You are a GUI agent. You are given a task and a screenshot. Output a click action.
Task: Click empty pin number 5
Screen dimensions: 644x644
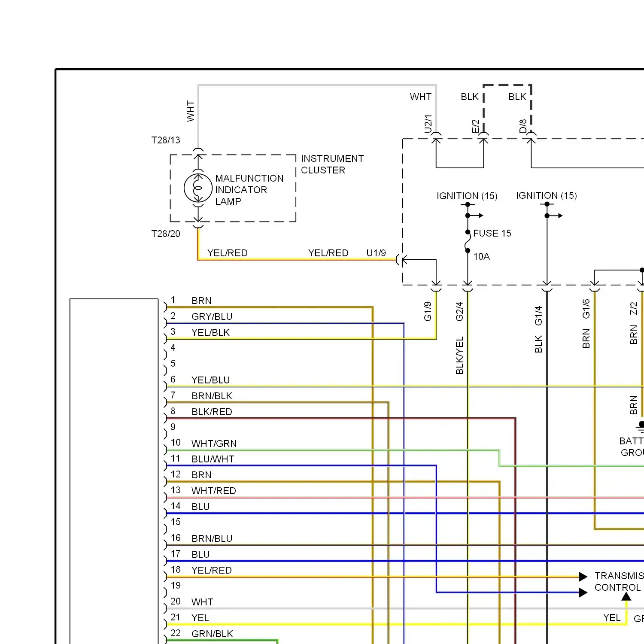click(173, 363)
